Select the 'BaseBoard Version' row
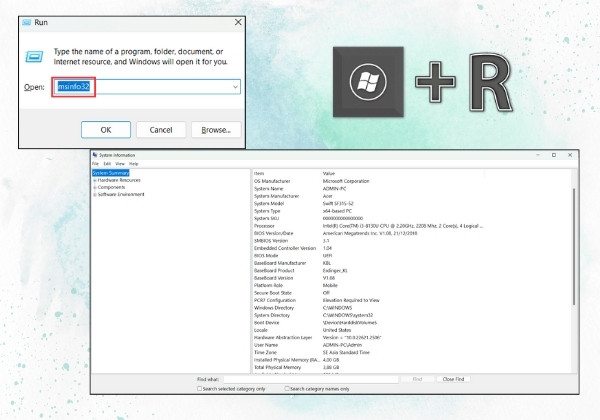600x420 pixels. pos(412,278)
